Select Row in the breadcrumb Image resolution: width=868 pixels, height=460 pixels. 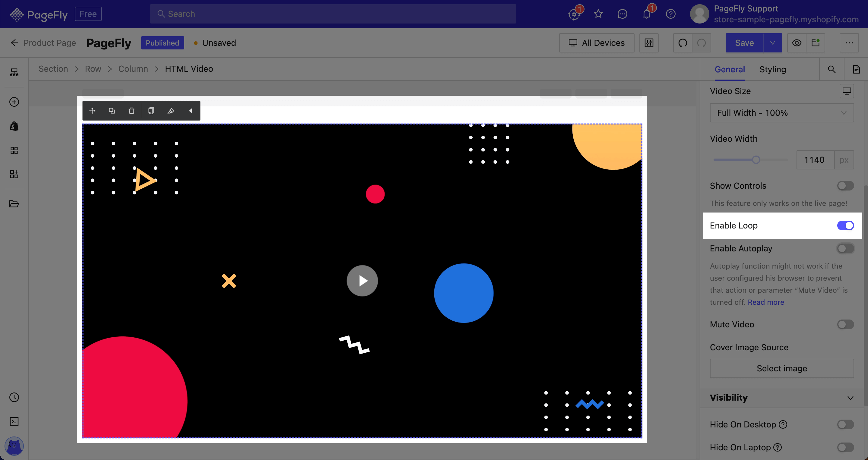[93, 69]
